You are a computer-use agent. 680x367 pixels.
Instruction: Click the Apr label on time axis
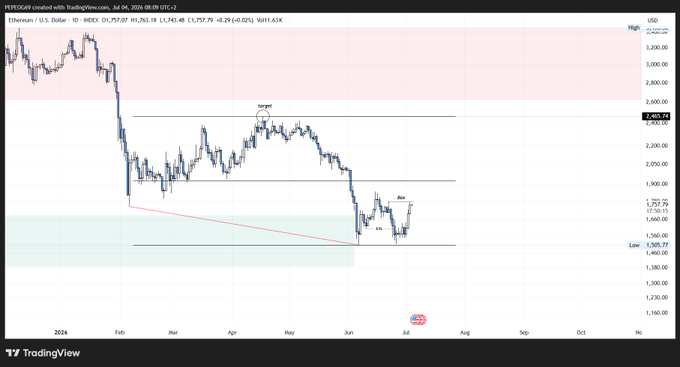[x=232, y=332]
